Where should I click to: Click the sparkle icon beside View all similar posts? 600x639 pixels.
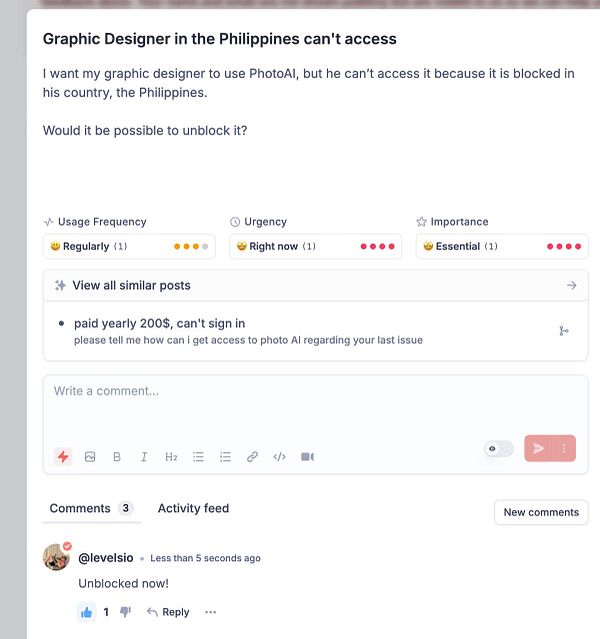pos(60,285)
